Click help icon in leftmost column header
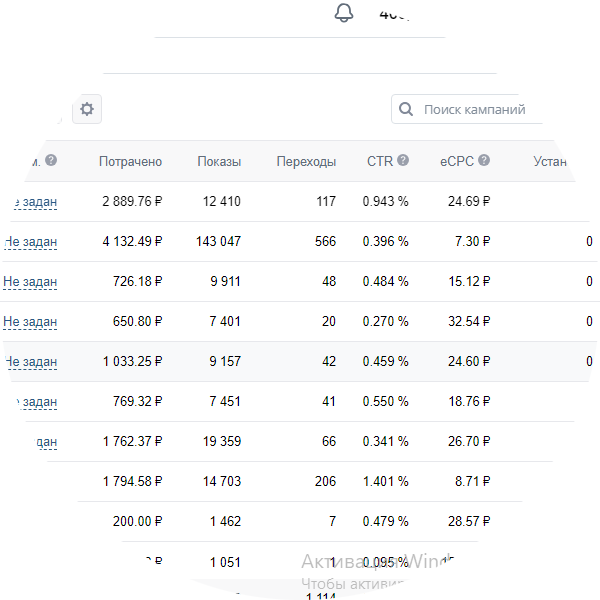This screenshot has width=600, height=600. pyautogui.click(x=51, y=160)
